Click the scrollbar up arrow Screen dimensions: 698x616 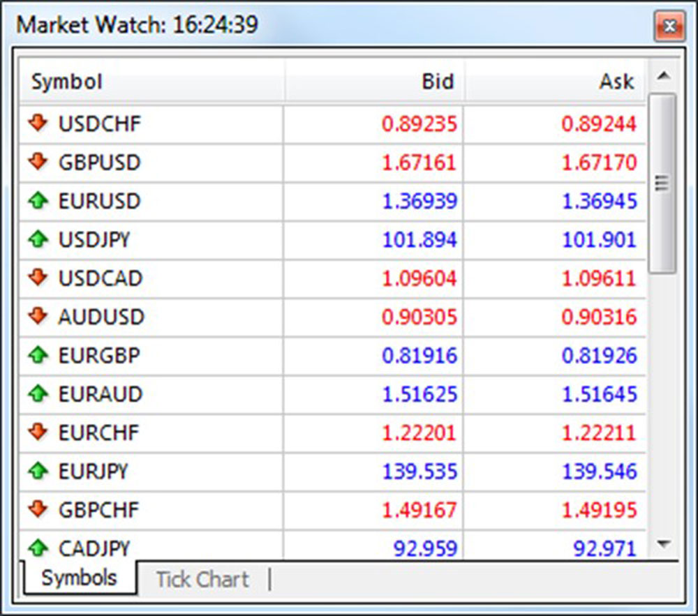point(664,75)
